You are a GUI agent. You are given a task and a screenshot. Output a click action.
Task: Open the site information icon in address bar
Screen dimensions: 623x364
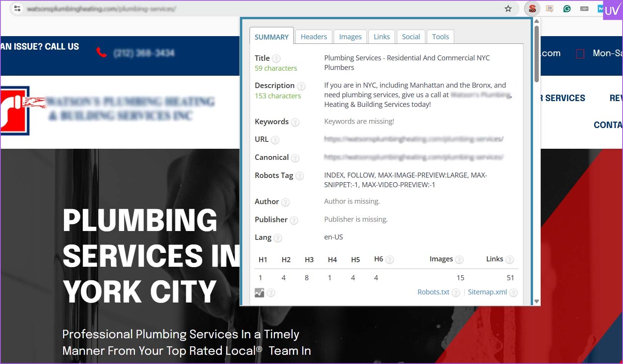17,8
